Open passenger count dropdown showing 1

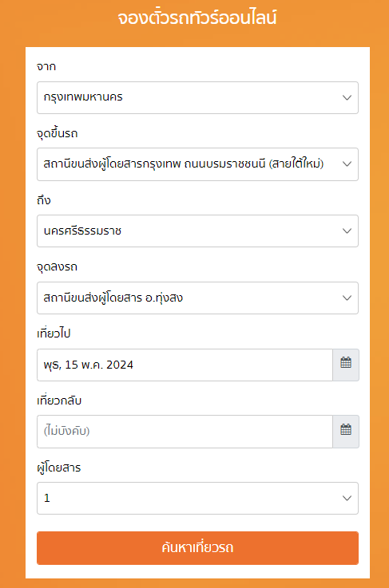click(197, 498)
